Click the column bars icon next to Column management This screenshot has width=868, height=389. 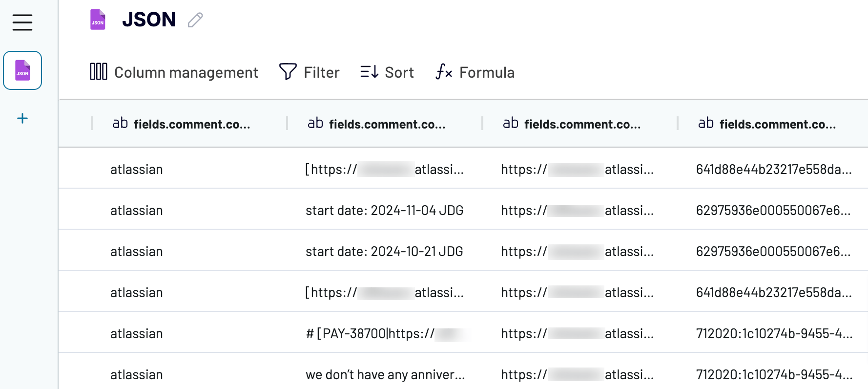[98, 71]
